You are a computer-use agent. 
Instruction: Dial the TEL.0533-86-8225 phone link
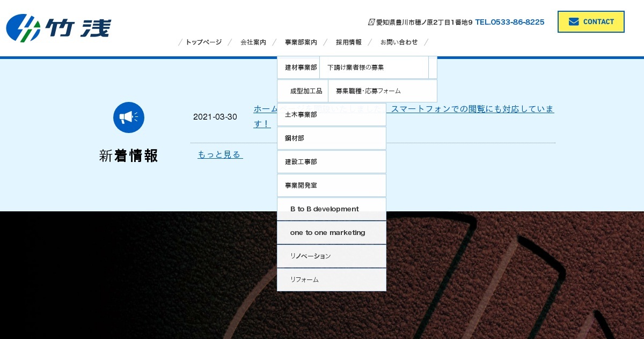[510, 21]
